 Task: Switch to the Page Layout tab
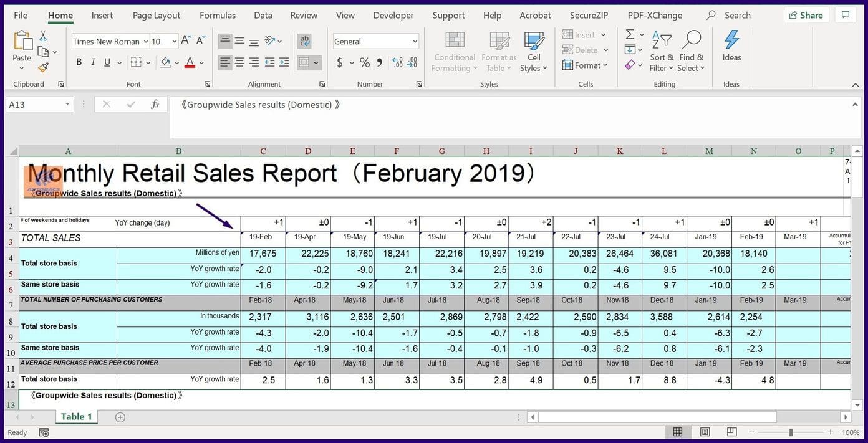[157, 15]
